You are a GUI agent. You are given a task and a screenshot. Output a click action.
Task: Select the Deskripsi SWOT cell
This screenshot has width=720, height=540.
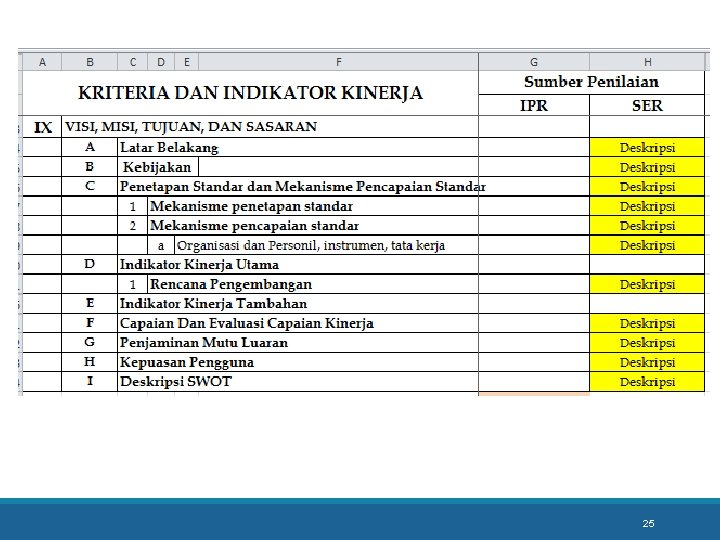pyautogui.click(x=298, y=382)
